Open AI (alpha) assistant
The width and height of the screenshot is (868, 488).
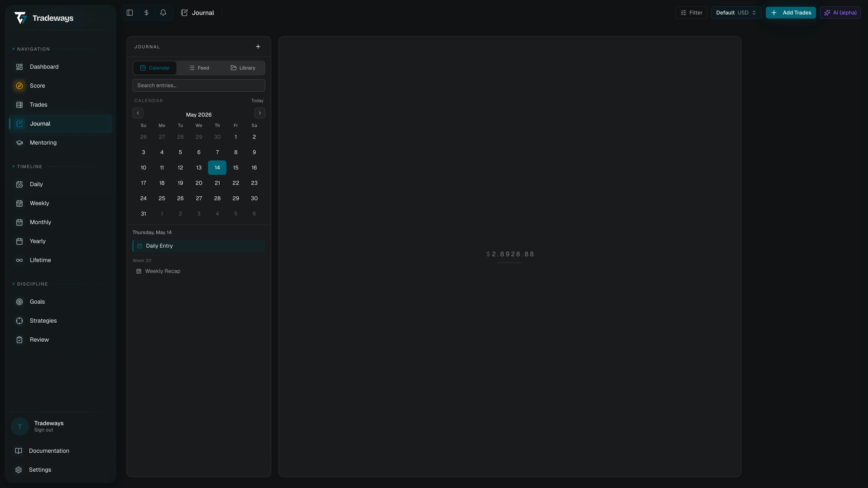click(x=840, y=13)
